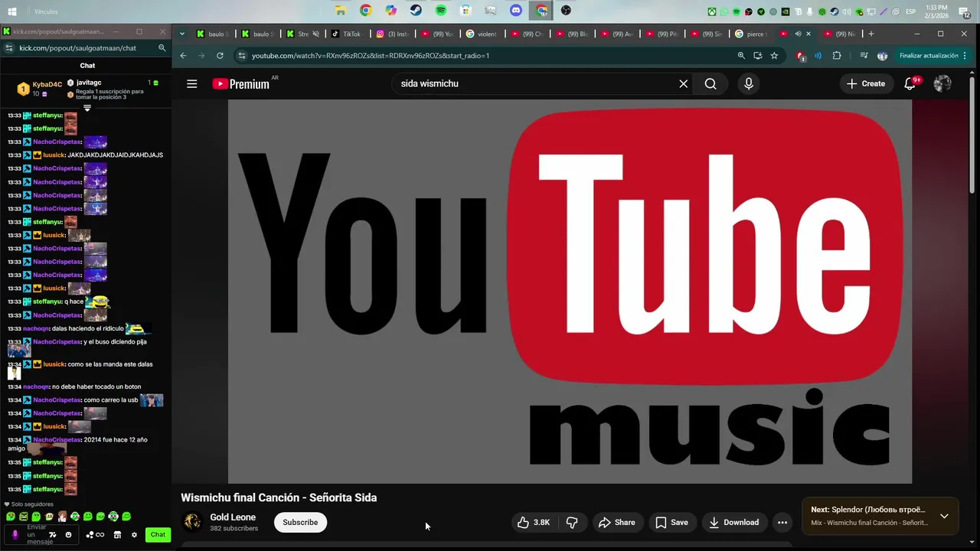Open the YouTube account avatar menu
The height and width of the screenshot is (551, 980).
point(942,84)
